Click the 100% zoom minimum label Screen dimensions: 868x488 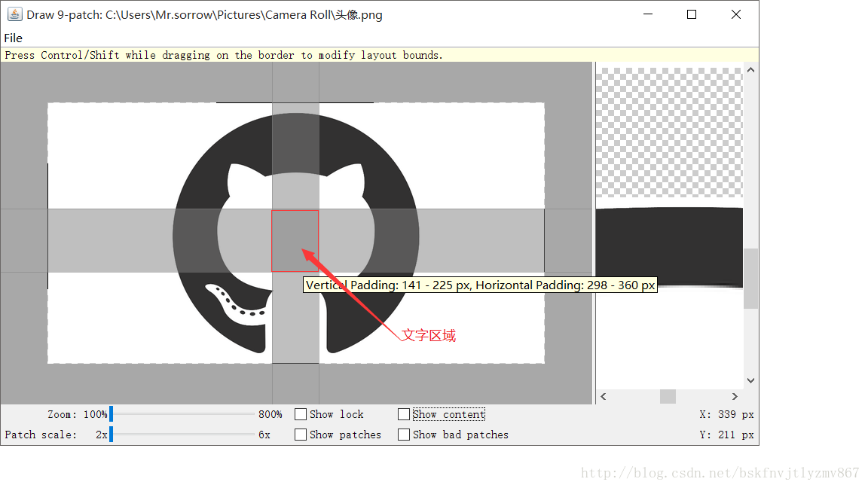point(95,414)
